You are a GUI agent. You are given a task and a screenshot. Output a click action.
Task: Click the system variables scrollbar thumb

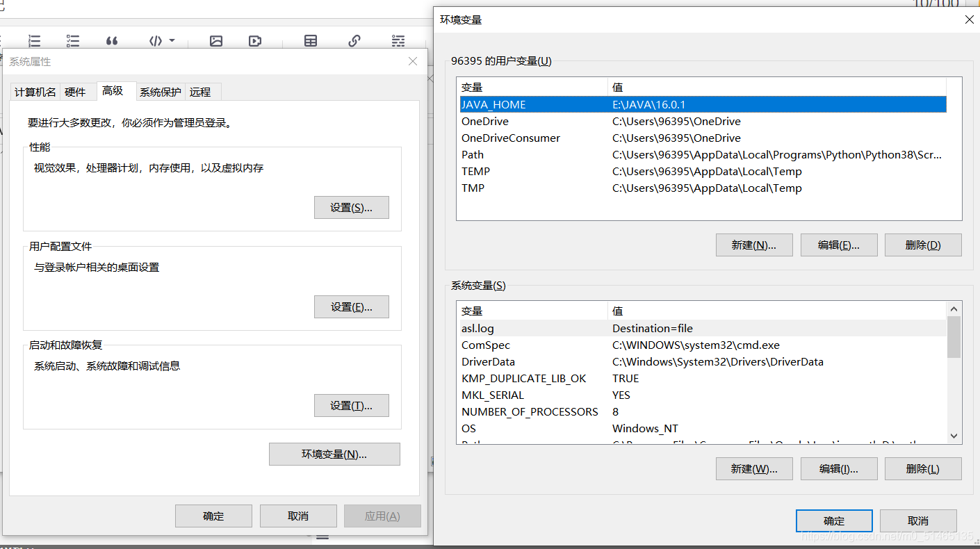(x=954, y=337)
